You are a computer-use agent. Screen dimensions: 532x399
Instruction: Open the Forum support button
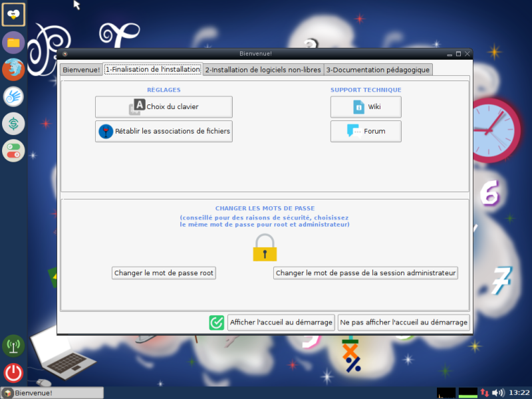pyautogui.click(x=366, y=131)
